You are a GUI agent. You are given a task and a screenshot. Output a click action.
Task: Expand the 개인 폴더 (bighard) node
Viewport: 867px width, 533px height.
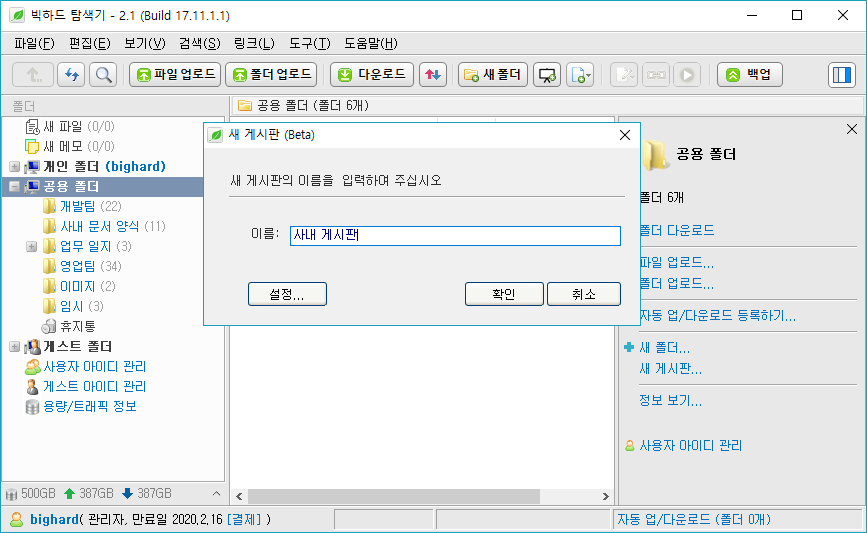(x=15, y=166)
